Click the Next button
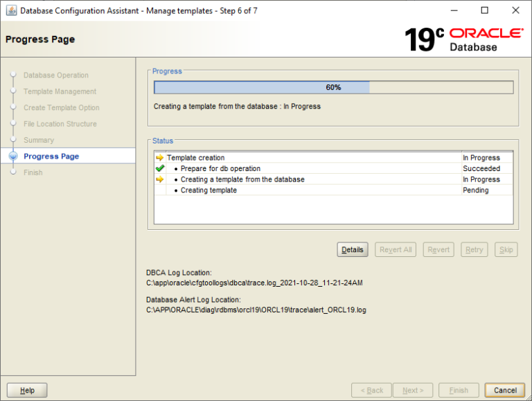 tap(413, 390)
